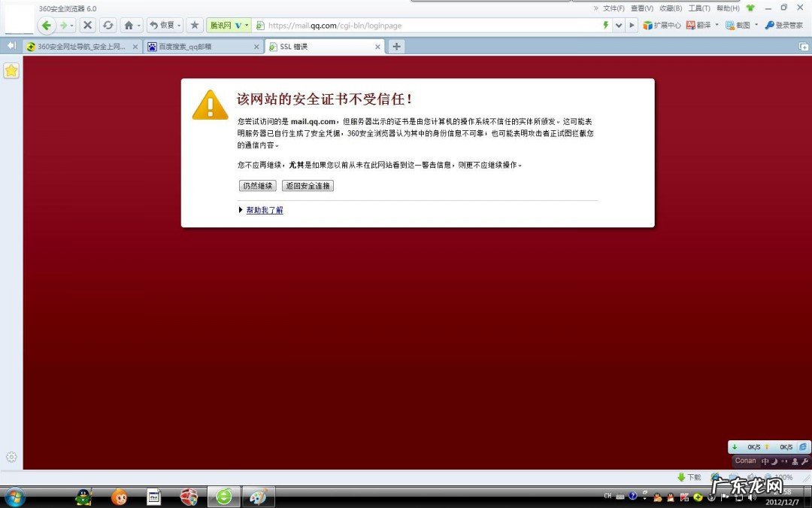Launch QQ from the taskbar
This screenshot has width=812, height=508.
point(83,497)
